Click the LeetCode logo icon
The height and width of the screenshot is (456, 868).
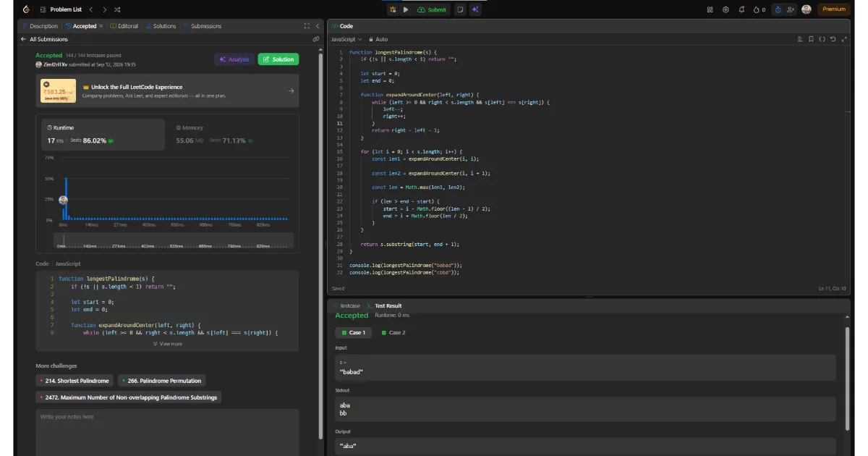(27, 9)
